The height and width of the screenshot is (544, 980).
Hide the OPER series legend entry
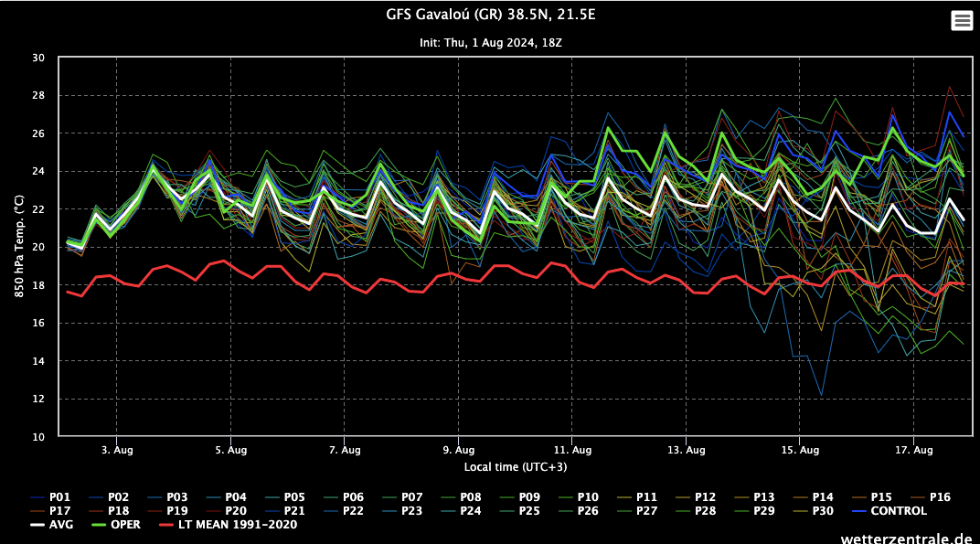[125, 525]
